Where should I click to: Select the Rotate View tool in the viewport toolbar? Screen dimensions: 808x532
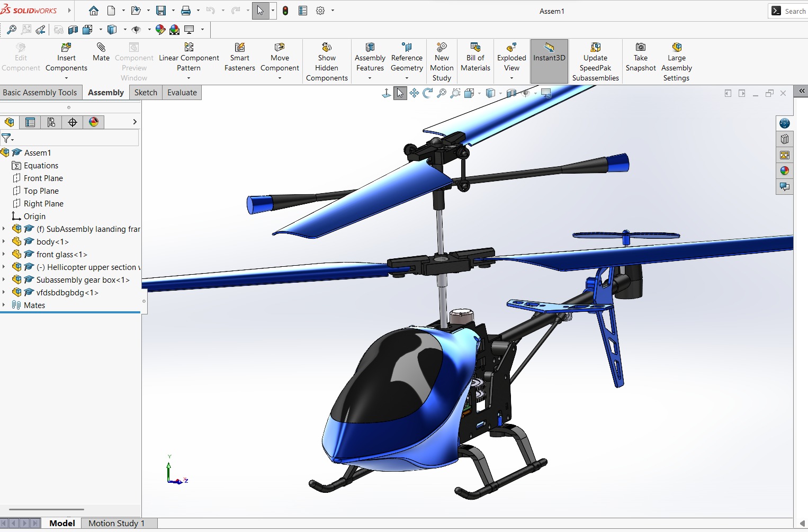(427, 94)
